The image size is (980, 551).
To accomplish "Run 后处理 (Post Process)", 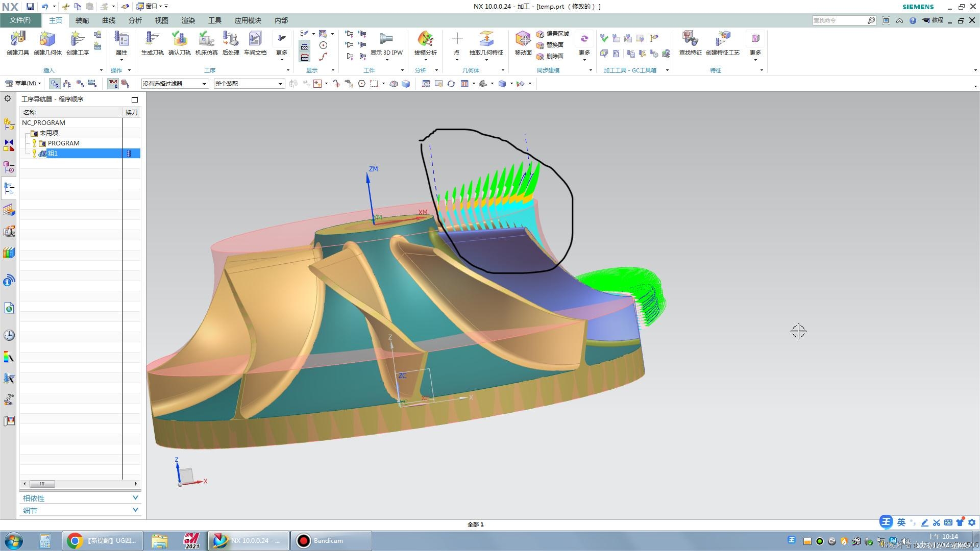I will [231, 43].
